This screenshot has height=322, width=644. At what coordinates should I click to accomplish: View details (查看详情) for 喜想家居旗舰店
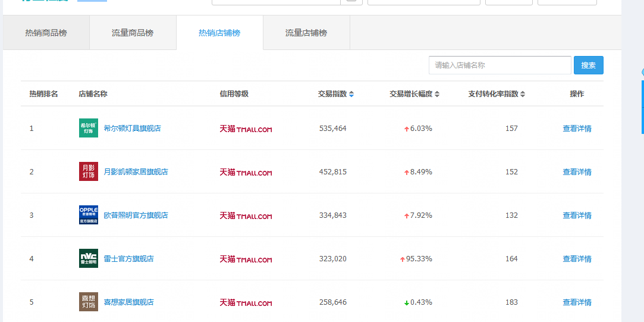click(577, 302)
